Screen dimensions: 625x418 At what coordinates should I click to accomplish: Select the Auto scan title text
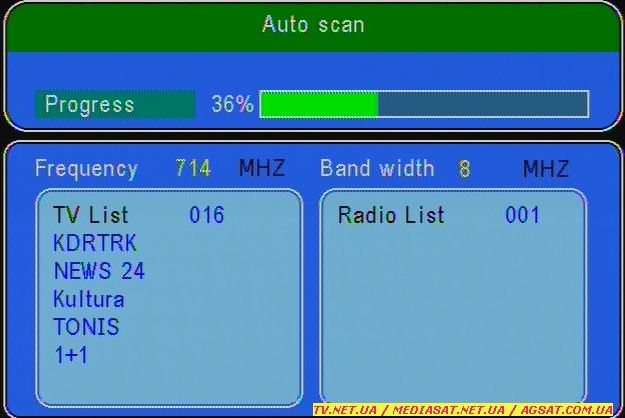pos(313,24)
